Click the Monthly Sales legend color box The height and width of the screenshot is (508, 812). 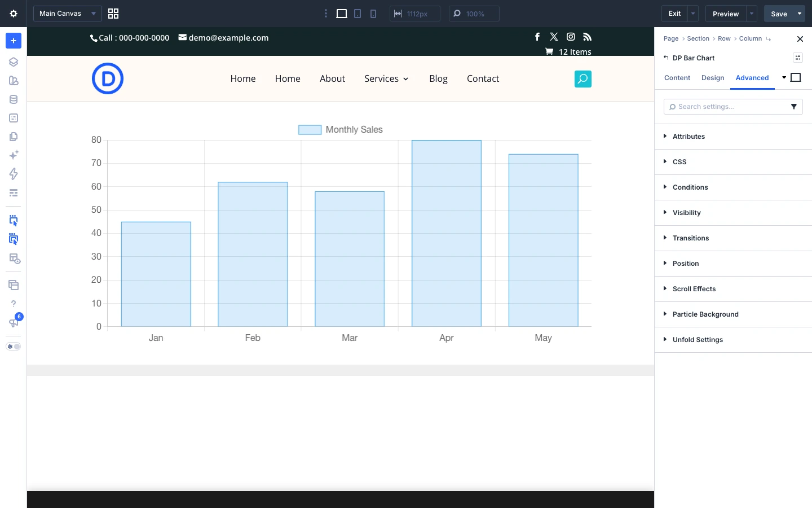click(x=310, y=130)
